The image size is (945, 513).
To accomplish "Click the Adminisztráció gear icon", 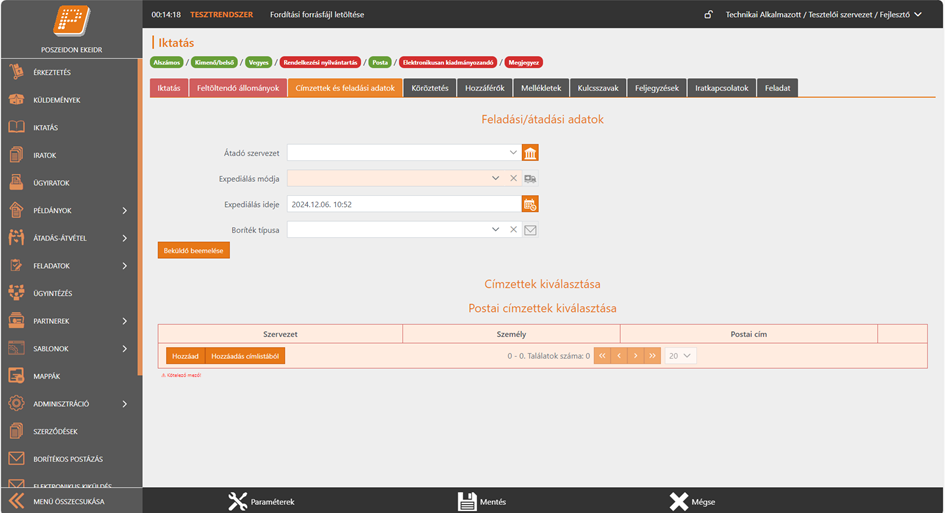I will 16,403.
